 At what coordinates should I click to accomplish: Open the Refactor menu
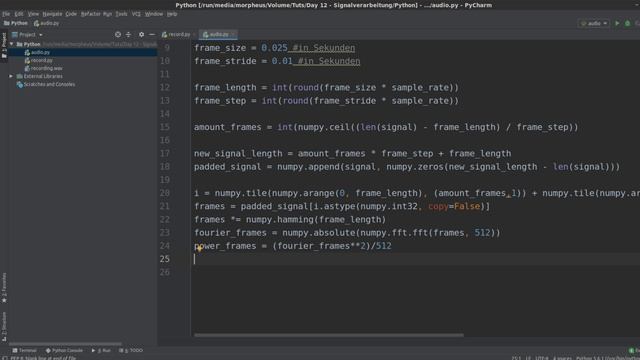(90, 14)
